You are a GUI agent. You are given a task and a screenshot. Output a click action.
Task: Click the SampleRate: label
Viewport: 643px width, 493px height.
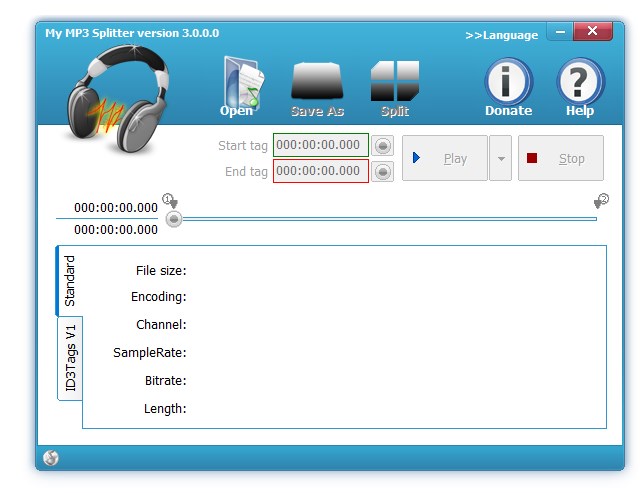pyautogui.click(x=150, y=353)
